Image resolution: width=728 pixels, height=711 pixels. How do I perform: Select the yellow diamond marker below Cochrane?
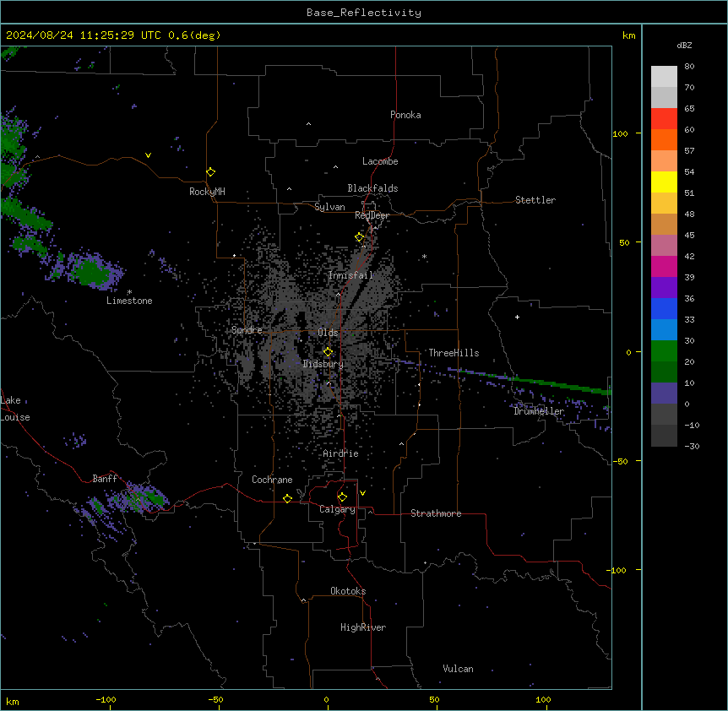click(287, 498)
